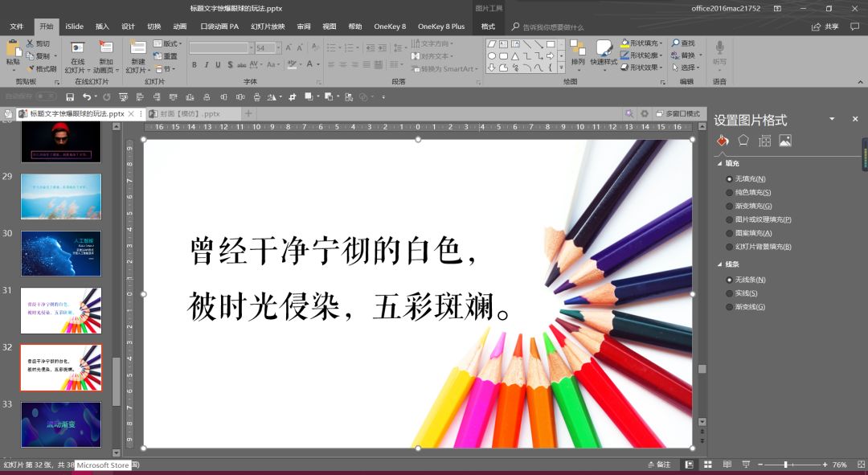Open the OneKey 8 Plus tab
The width and height of the screenshot is (868, 475).
(x=441, y=27)
